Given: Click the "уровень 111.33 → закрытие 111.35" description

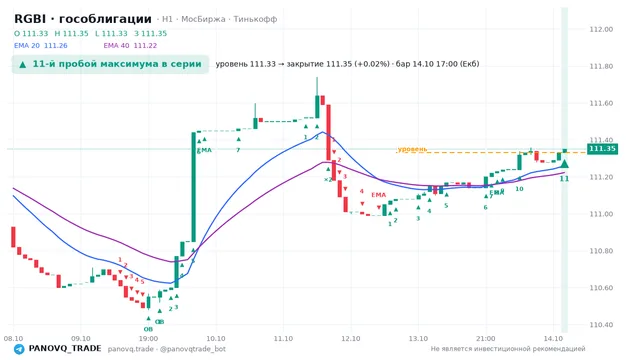Looking at the screenshot, I should point(347,64).
